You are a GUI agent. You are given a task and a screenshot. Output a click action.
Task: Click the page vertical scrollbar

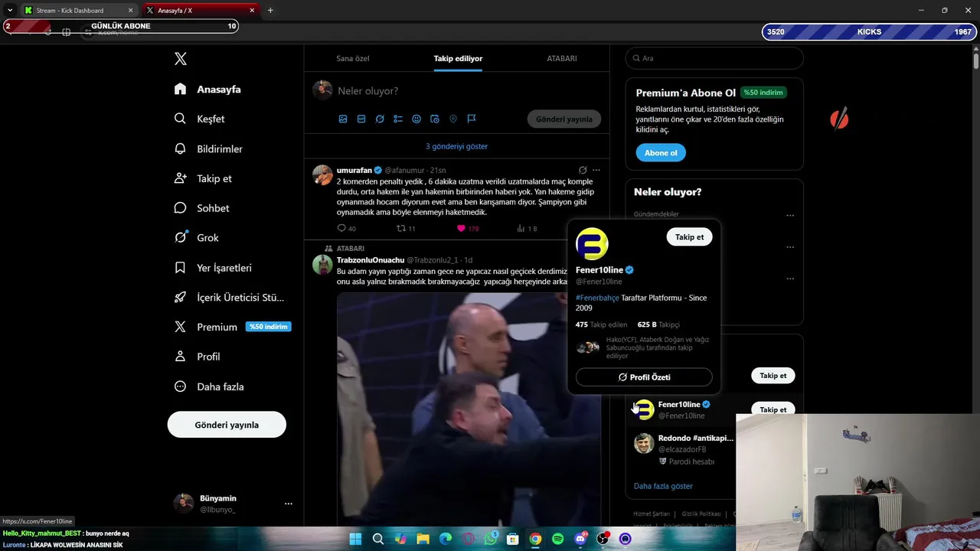pyautogui.click(x=975, y=61)
